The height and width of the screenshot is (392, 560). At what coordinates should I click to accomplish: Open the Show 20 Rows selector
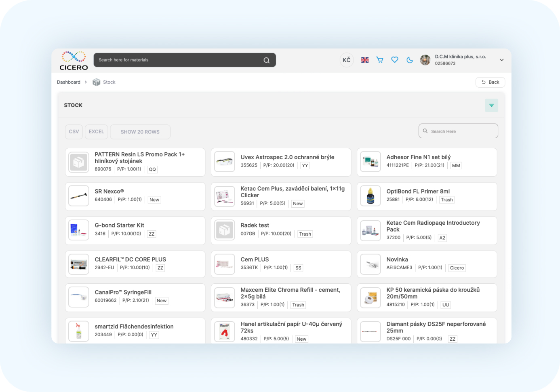pyautogui.click(x=140, y=132)
